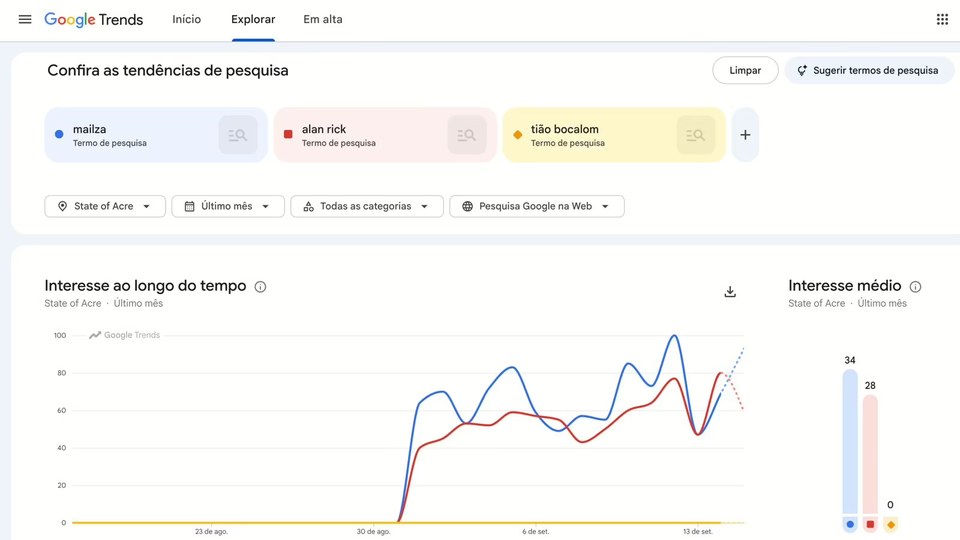Change Pesquisa Google na Web search type
Viewport: 960px width, 540px height.
[537, 206]
